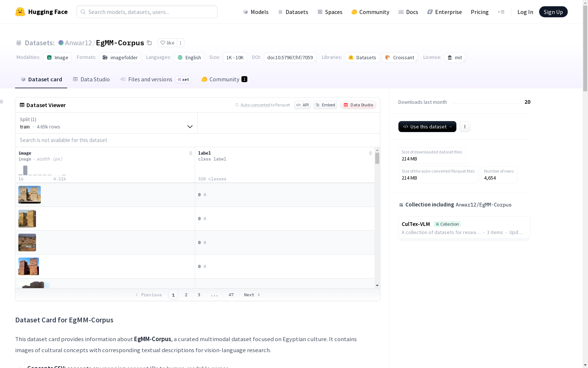Open the CulTex-VLM collection card

[464, 228]
